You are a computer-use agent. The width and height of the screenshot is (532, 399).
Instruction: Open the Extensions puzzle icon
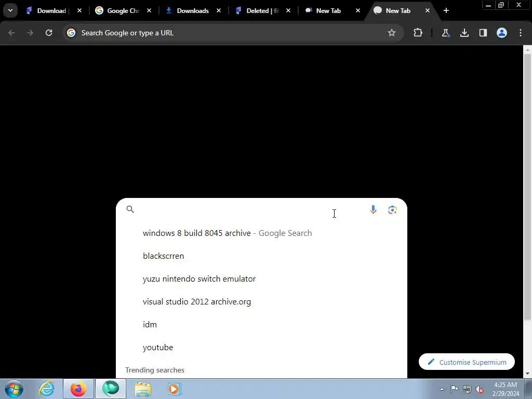pos(418,33)
